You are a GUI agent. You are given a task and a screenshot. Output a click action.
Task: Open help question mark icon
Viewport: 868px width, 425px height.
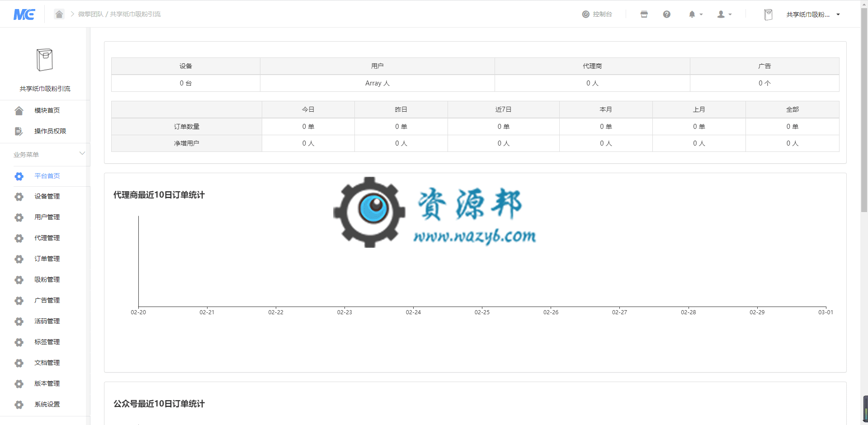(667, 14)
